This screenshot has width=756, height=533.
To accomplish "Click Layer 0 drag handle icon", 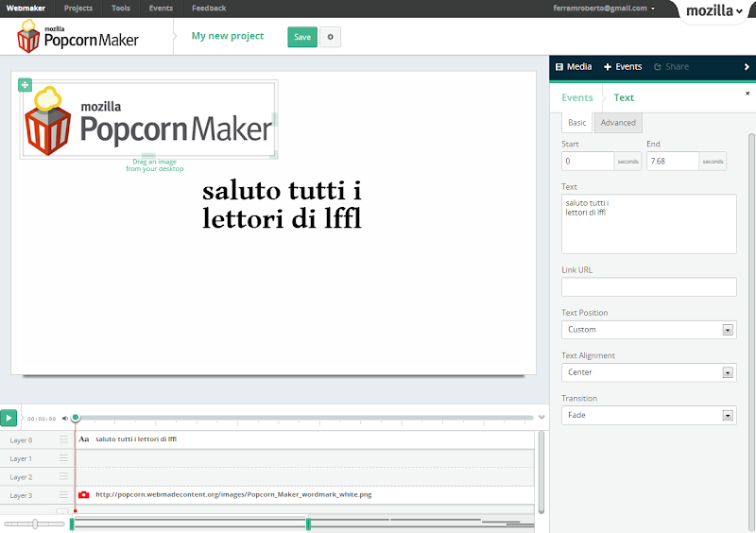I will (63, 439).
